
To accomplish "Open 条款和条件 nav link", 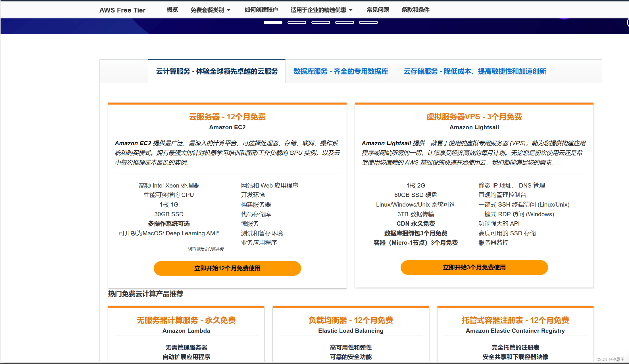I will coord(415,10).
